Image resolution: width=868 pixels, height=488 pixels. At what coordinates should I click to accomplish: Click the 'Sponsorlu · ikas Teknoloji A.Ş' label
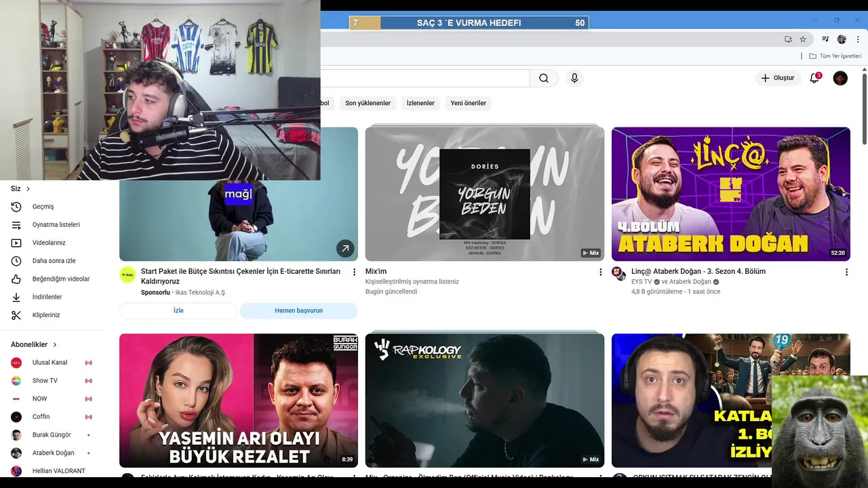183,293
